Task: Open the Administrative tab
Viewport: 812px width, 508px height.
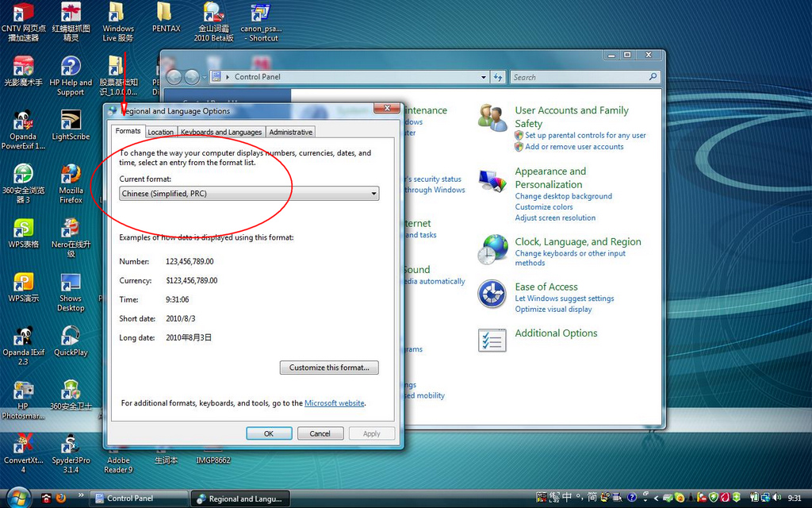Action: pyautogui.click(x=290, y=133)
